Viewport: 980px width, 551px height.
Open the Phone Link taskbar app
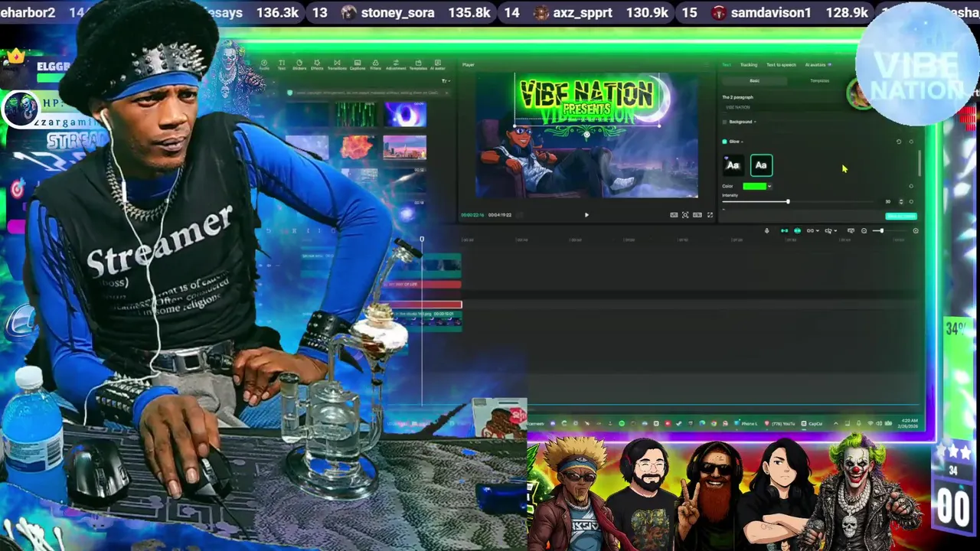click(746, 423)
